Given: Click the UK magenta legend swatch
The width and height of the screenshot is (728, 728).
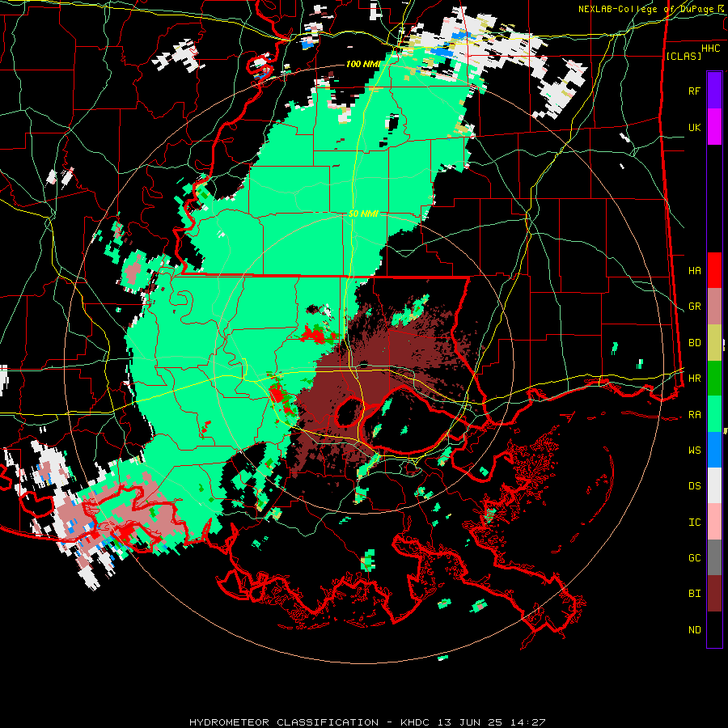Looking at the screenshot, I should (x=714, y=127).
